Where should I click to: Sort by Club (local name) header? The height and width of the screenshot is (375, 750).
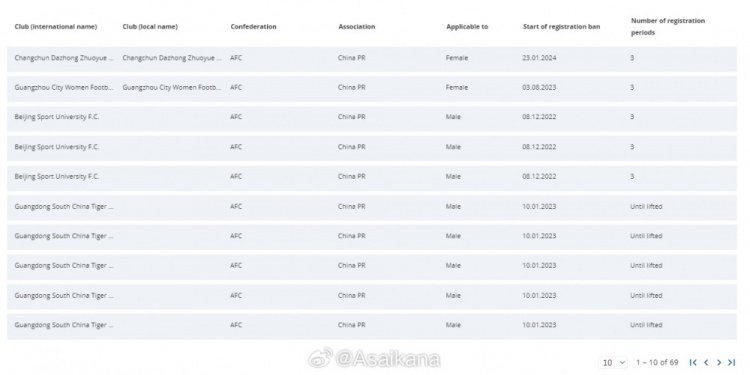click(x=150, y=27)
